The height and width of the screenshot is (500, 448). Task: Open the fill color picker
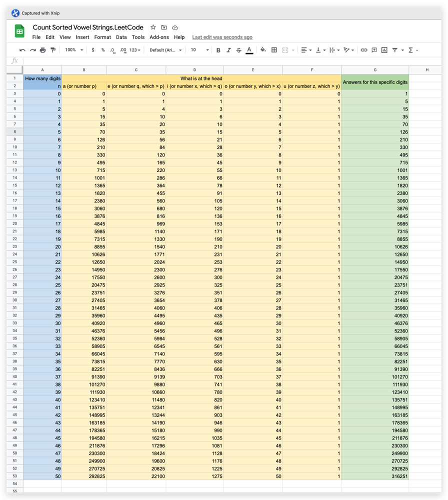[x=263, y=50]
